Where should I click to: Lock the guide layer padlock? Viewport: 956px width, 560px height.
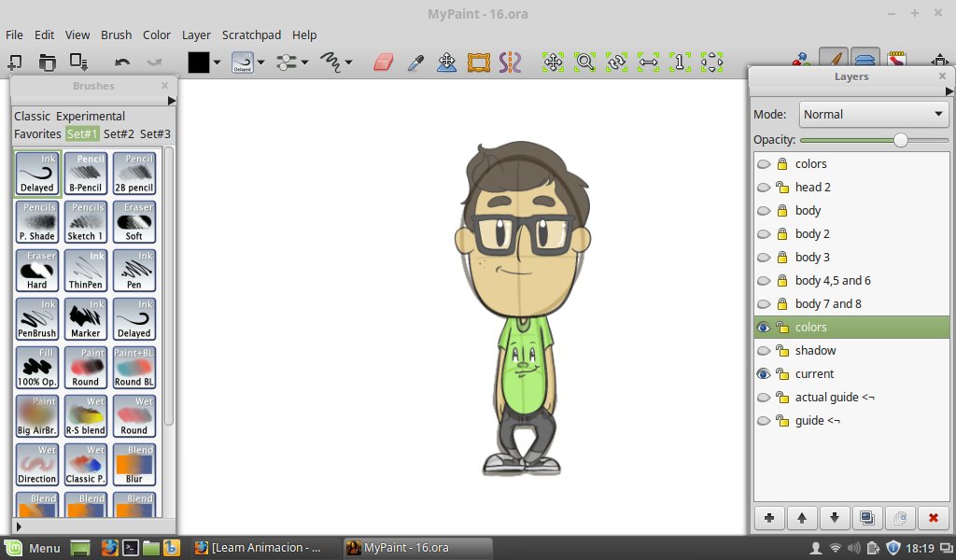(782, 420)
